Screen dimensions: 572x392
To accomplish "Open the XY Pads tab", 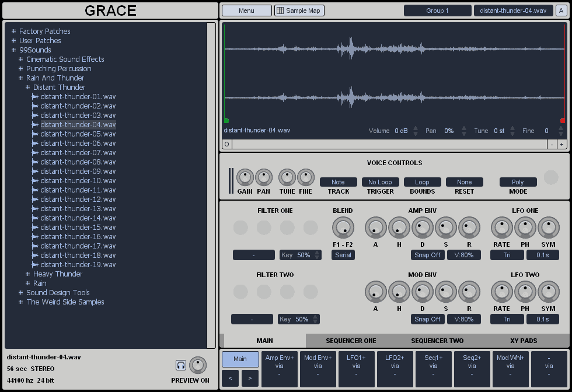I will tap(524, 341).
